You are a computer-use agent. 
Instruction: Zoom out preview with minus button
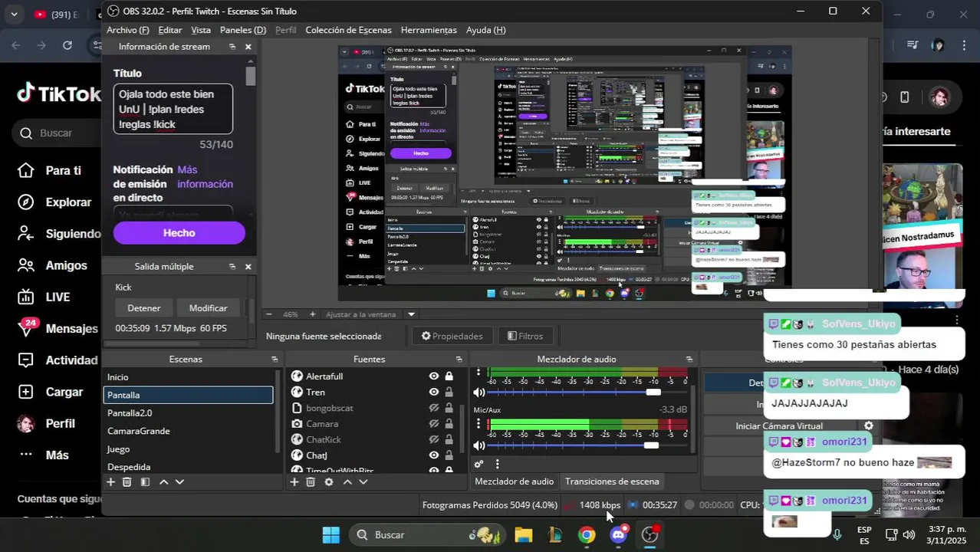tap(268, 314)
